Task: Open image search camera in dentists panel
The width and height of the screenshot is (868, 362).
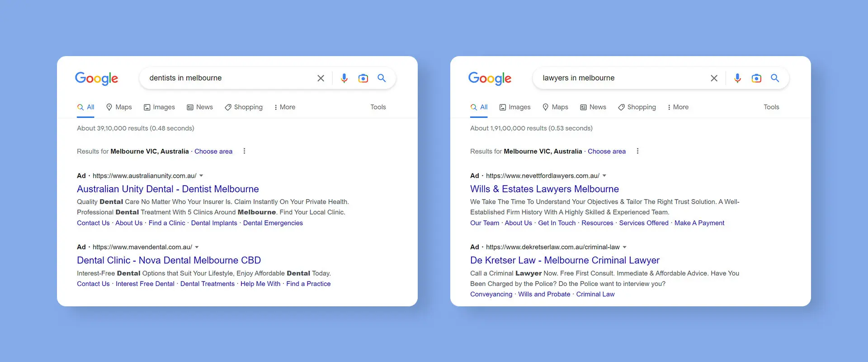Action: point(363,78)
